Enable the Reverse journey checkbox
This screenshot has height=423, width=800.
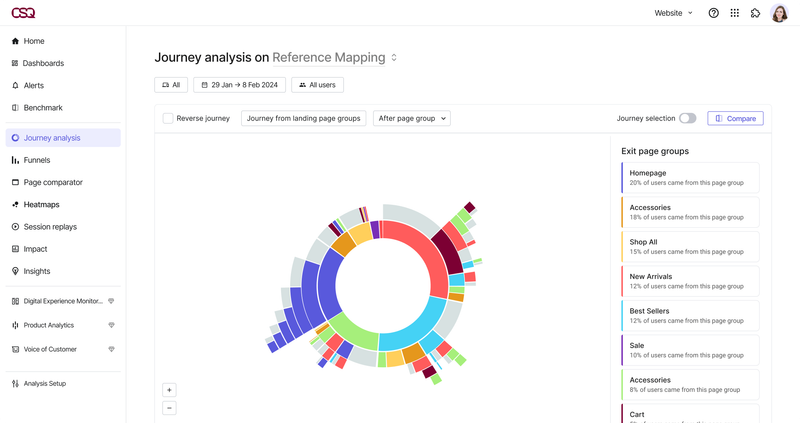168,118
